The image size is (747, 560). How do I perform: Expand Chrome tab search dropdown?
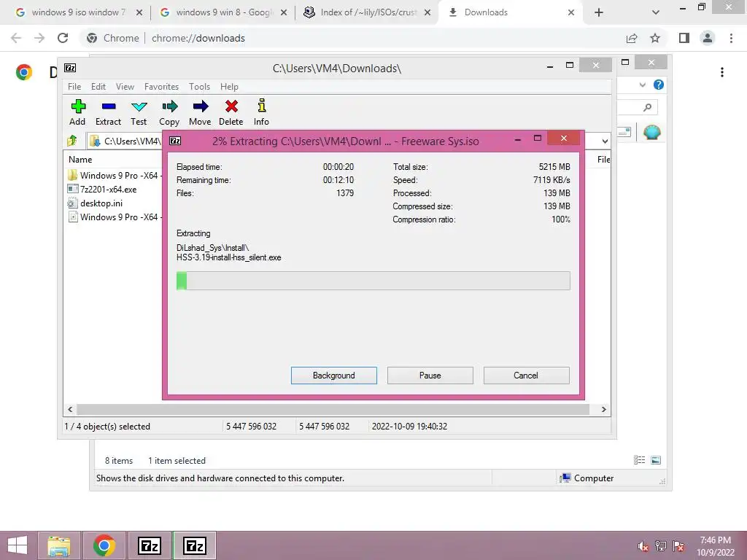pyautogui.click(x=656, y=12)
